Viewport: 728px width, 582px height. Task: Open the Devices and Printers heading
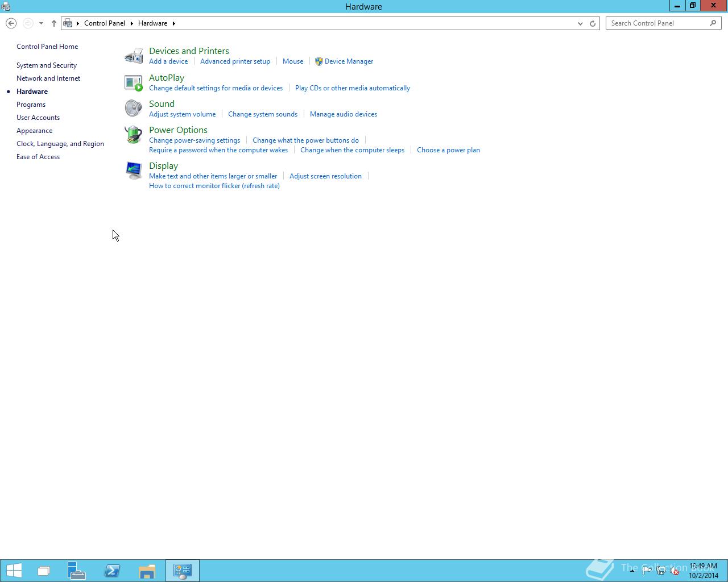(x=189, y=51)
